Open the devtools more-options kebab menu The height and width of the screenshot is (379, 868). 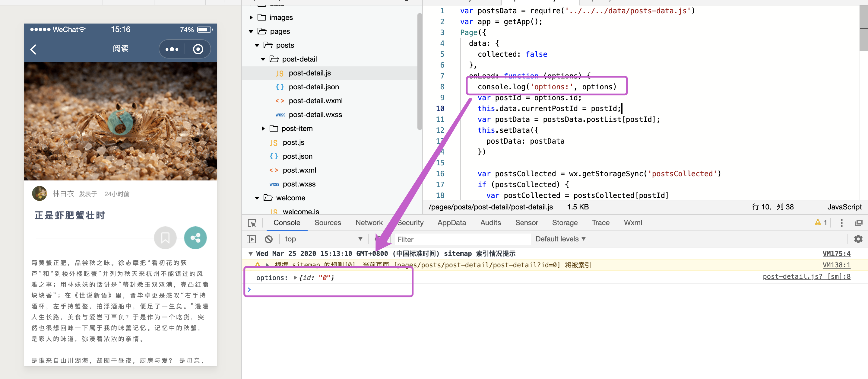(841, 223)
